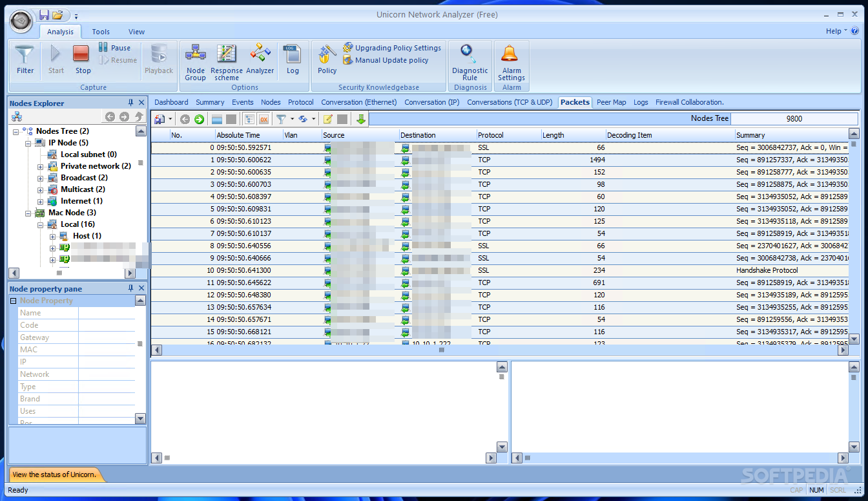The width and height of the screenshot is (868, 501).
Task: Click the quick access Save icon
Action: pyautogui.click(x=44, y=15)
